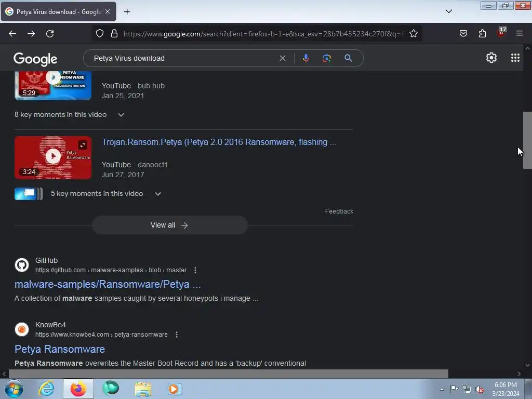The width and height of the screenshot is (532, 399).
Task: Start voice search with the microphone icon
Action: pos(305,58)
